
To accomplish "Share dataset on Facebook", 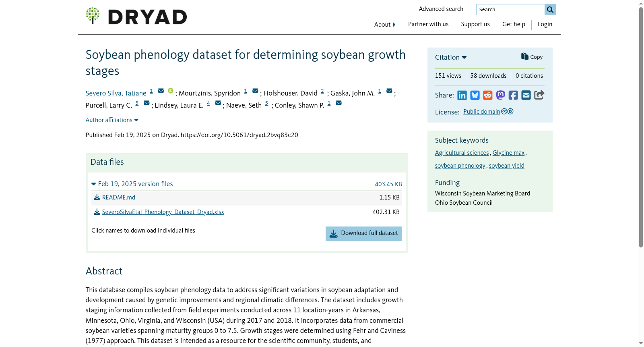I will (513, 95).
